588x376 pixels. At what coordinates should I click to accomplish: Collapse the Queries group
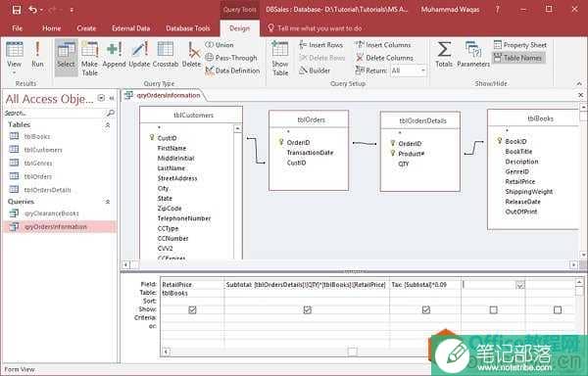coord(107,202)
